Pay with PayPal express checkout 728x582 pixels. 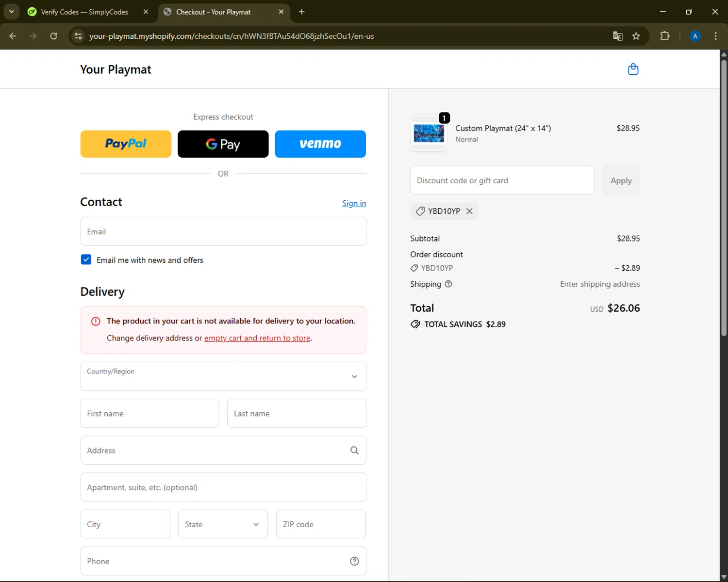point(126,144)
